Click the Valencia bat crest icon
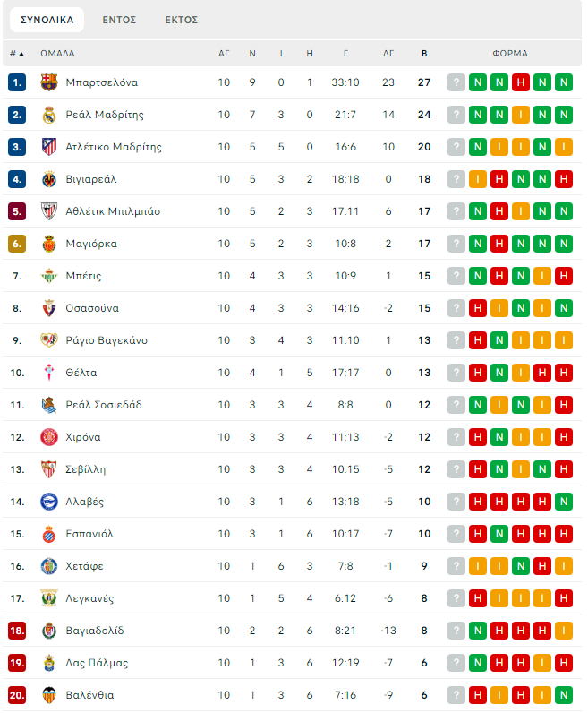Screen dimensions: 588x713 (49, 695)
